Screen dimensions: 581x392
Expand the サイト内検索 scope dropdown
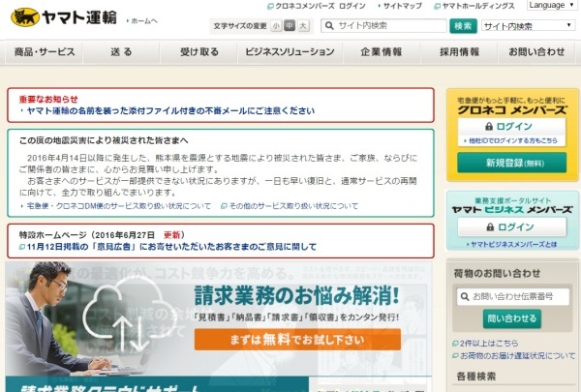(529, 26)
